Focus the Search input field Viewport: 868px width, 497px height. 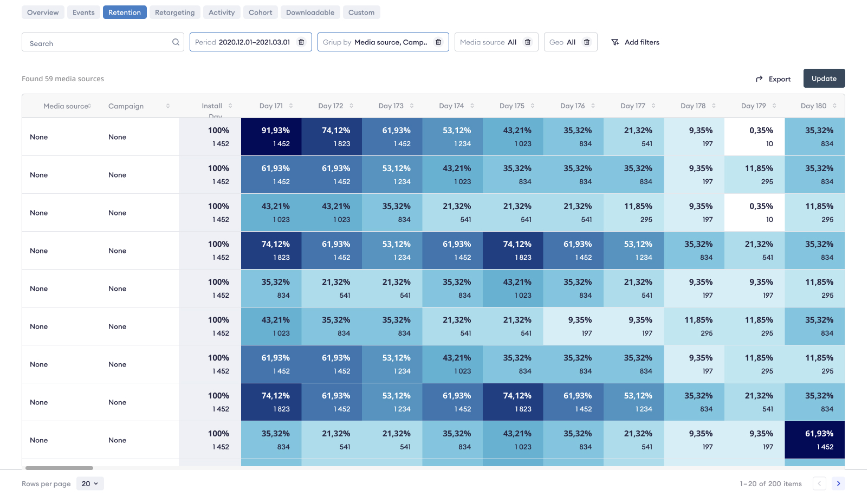pyautogui.click(x=98, y=43)
